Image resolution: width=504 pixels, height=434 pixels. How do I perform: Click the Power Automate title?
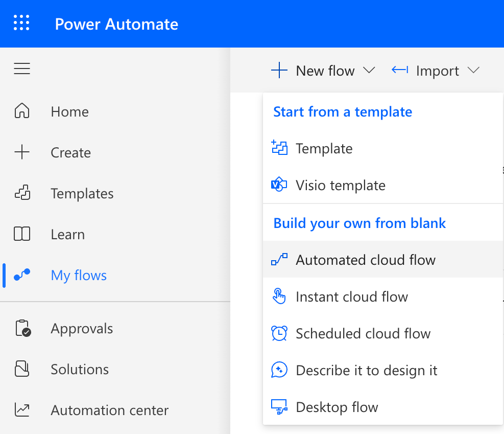pos(116,24)
